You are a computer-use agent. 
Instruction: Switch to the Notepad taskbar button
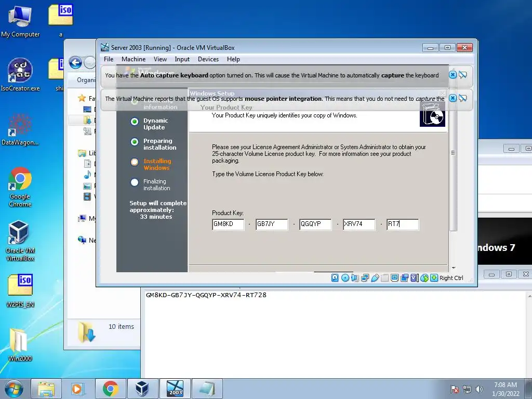pyautogui.click(x=207, y=389)
